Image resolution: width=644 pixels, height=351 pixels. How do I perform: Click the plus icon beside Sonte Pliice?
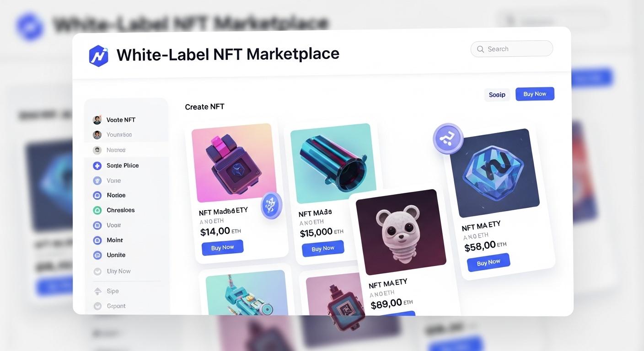tap(97, 165)
